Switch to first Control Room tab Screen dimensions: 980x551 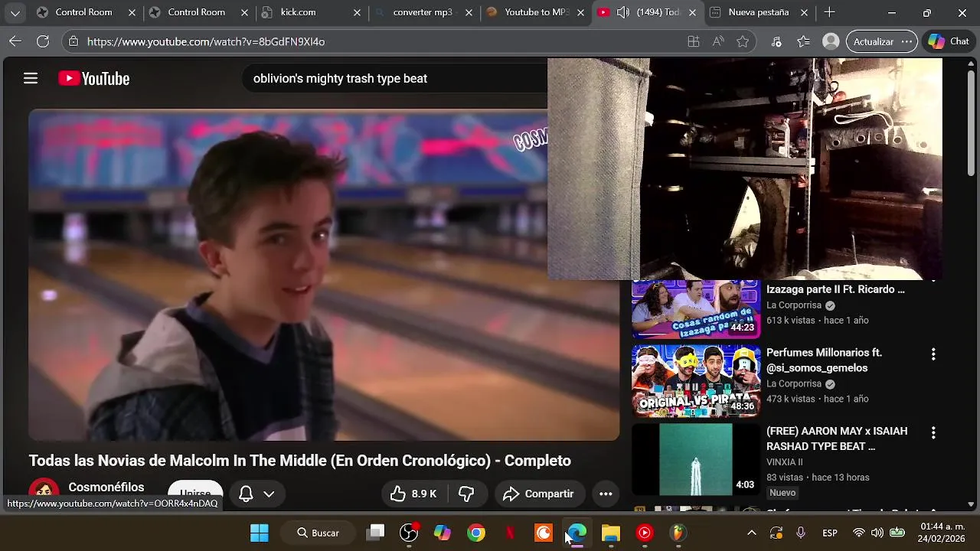tap(83, 12)
